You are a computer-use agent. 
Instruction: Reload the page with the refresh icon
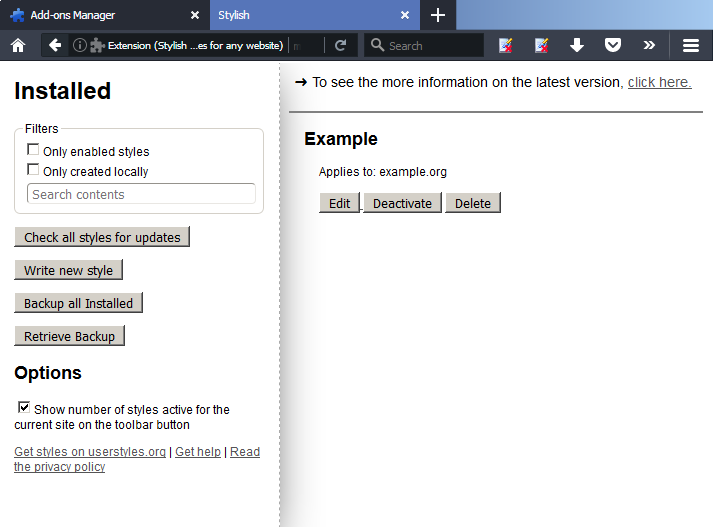[x=340, y=45]
